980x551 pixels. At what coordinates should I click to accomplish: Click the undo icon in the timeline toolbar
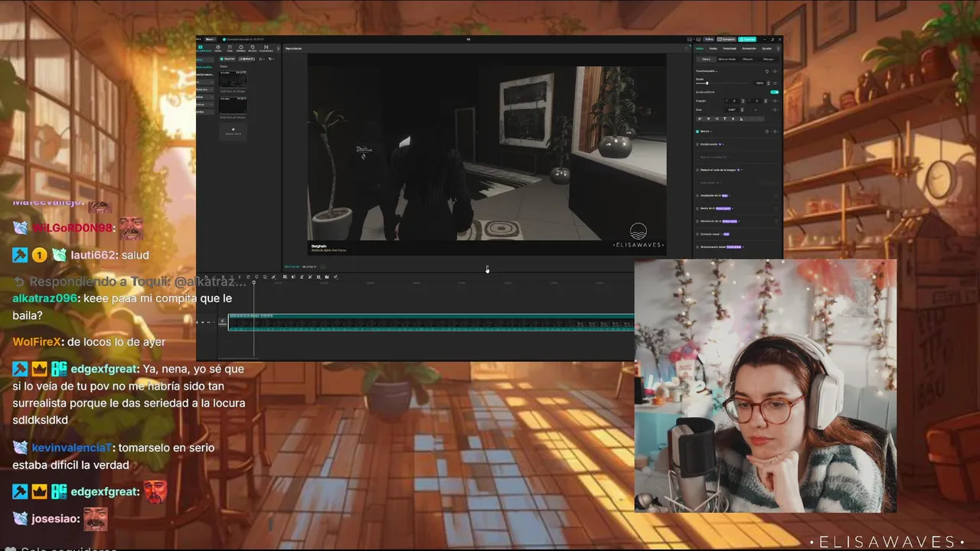click(x=206, y=276)
